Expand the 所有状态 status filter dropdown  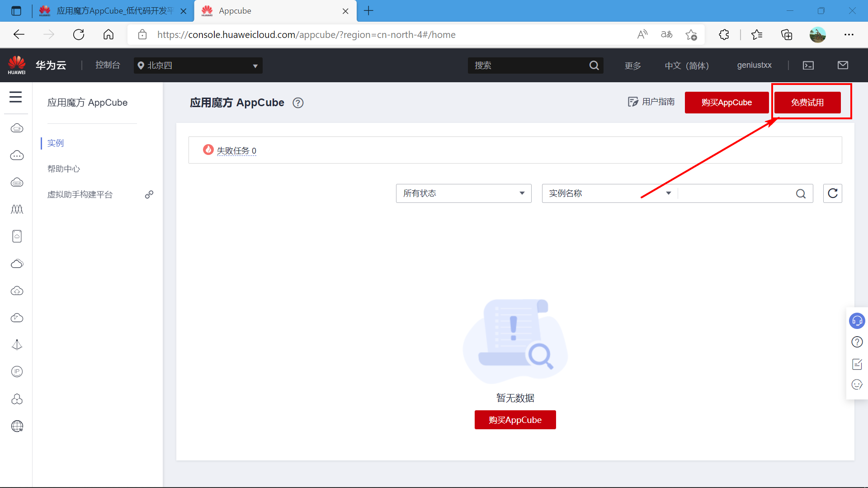click(463, 193)
